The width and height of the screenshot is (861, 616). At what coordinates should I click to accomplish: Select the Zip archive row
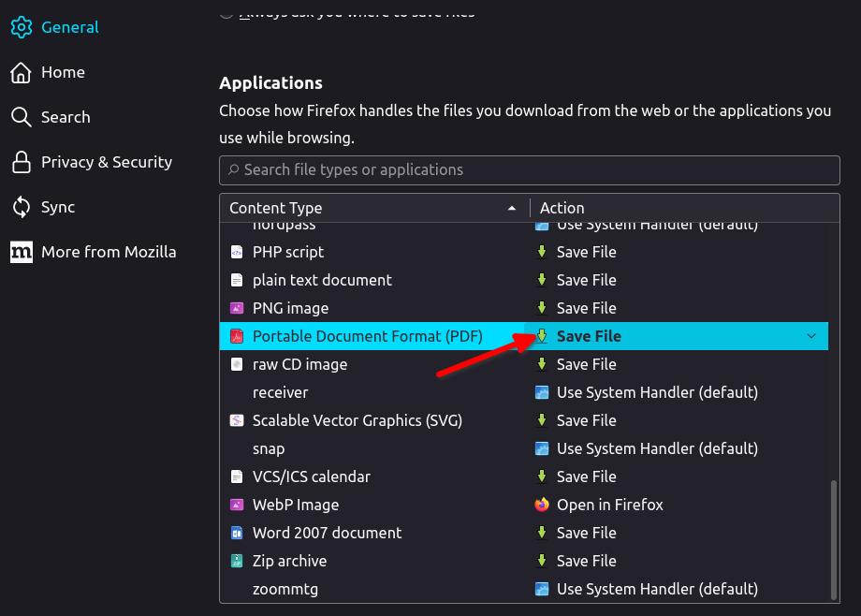[524, 561]
